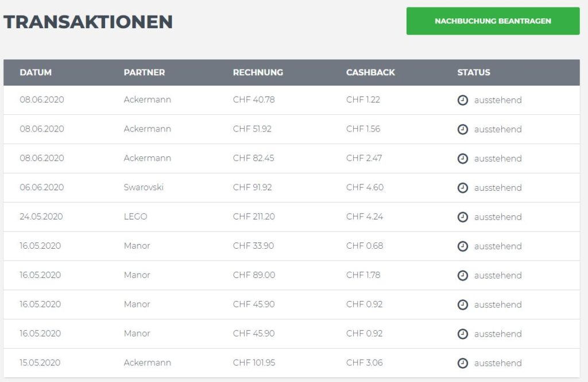Click clock status icon for CHF 82.45 transaction
588x382 pixels.
click(x=463, y=159)
